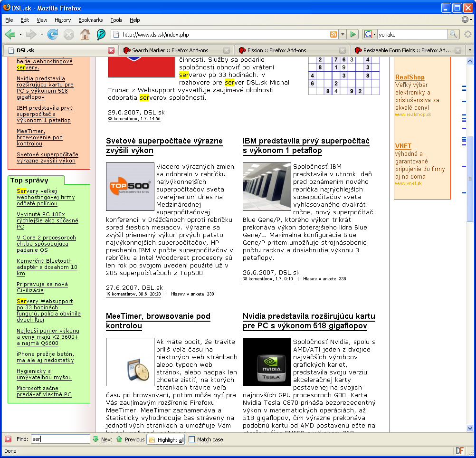Focus the URL address field
This screenshot has width=476, height=458.
[x=225, y=35]
